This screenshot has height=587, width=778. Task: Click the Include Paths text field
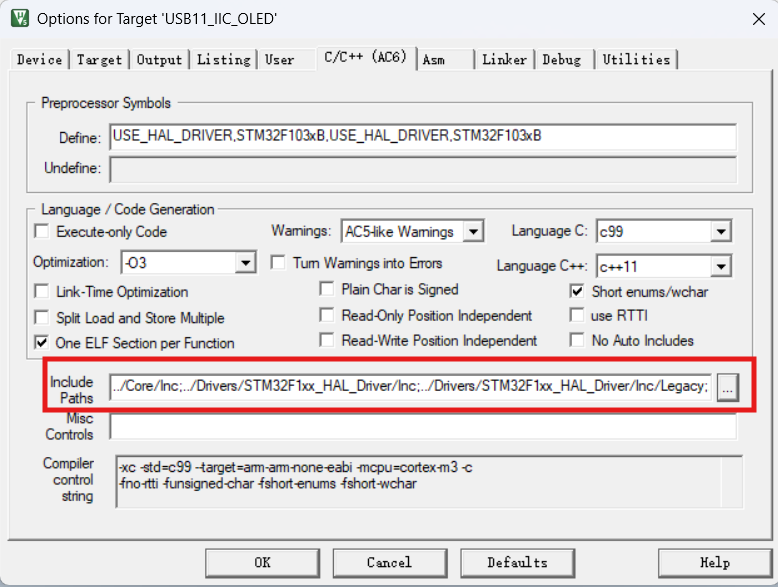410,387
